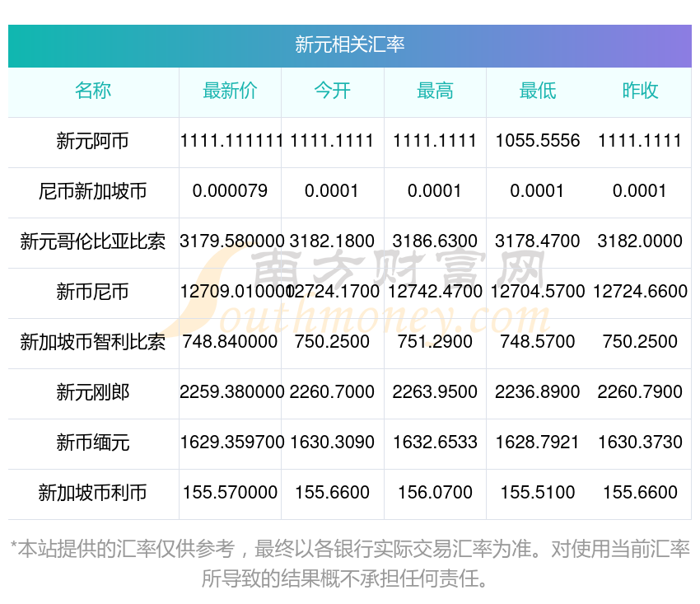Click the highest value 156.0700
Viewport: 700px width, 604px height.
click(x=435, y=493)
